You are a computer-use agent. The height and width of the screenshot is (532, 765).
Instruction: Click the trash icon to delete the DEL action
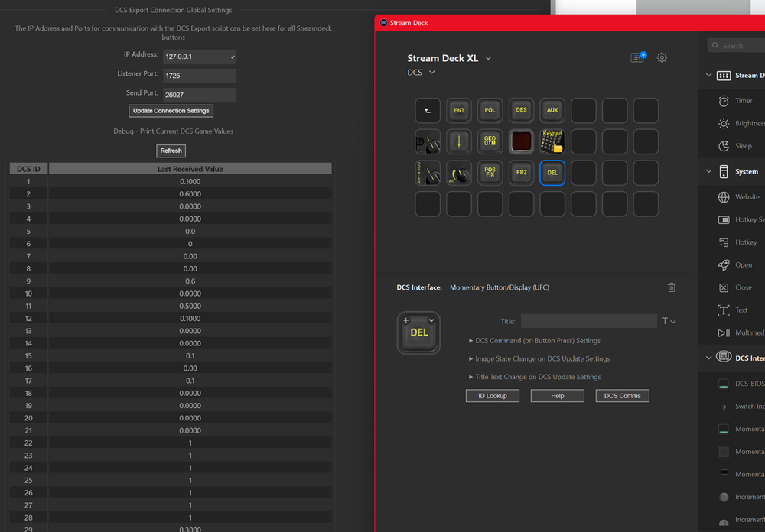(x=671, y=287)
